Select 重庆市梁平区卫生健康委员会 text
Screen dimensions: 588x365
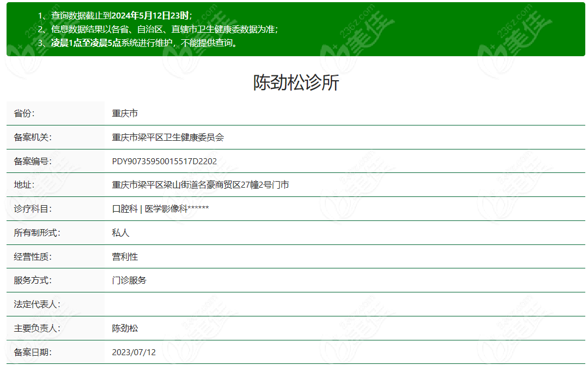click(x=168, y=137)
